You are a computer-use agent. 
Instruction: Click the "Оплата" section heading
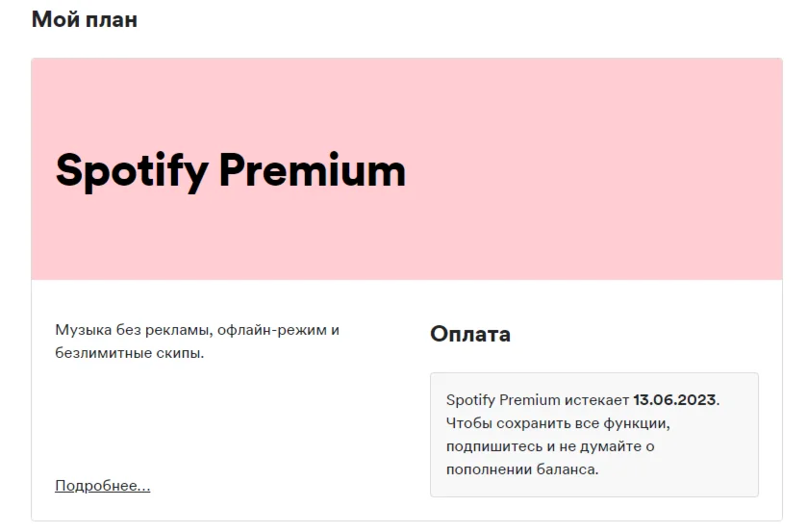pos(470,335)
